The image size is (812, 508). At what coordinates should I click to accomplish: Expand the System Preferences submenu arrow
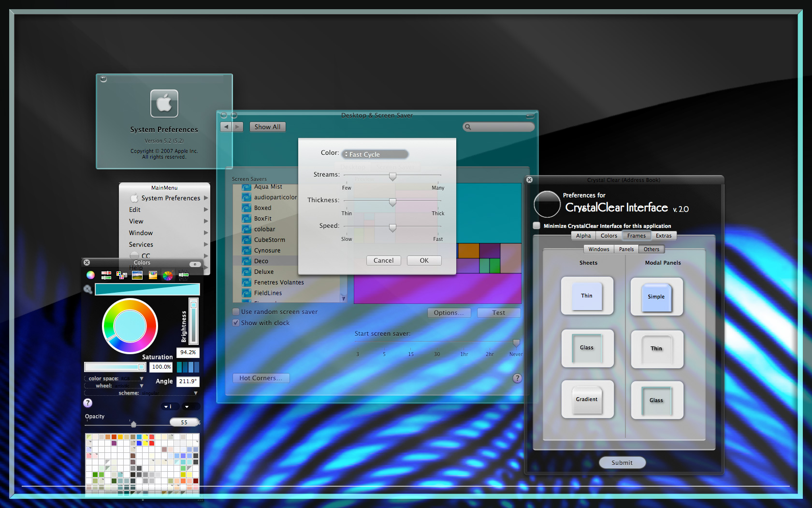point(206,198)
